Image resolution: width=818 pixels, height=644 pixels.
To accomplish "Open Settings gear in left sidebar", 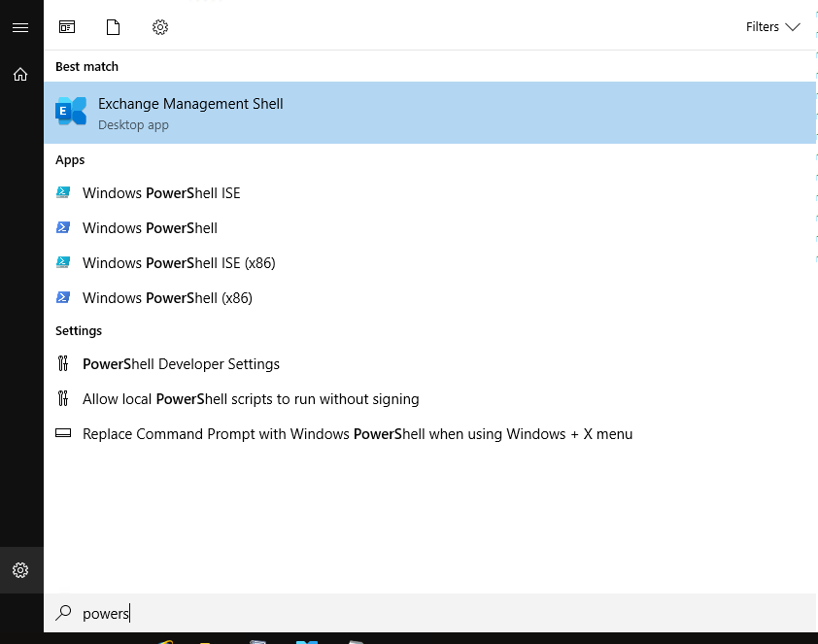I will (20, 570).
